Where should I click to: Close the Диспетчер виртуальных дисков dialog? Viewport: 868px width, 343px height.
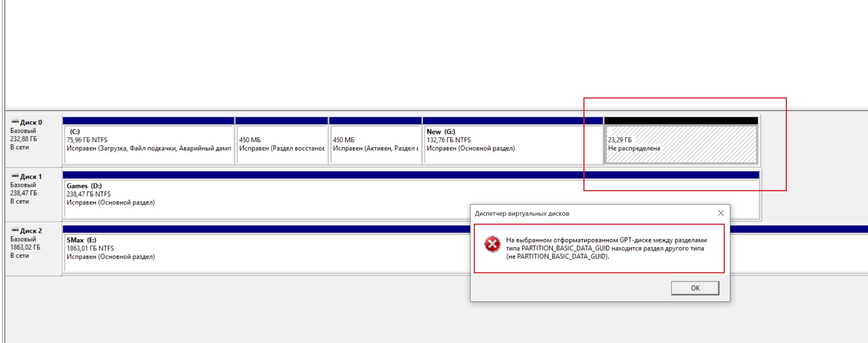click(720, 213)
